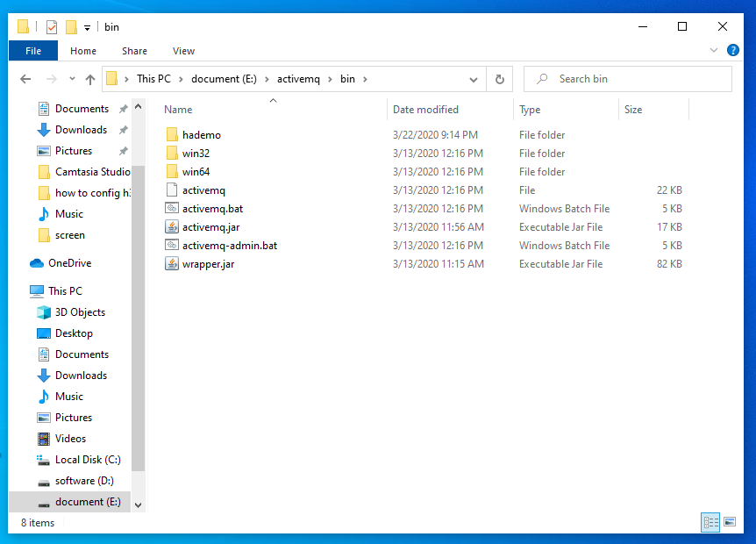Click the Help question mark icon
The height and width of the screenshot is (544, 756).
[x=732, y=51]
